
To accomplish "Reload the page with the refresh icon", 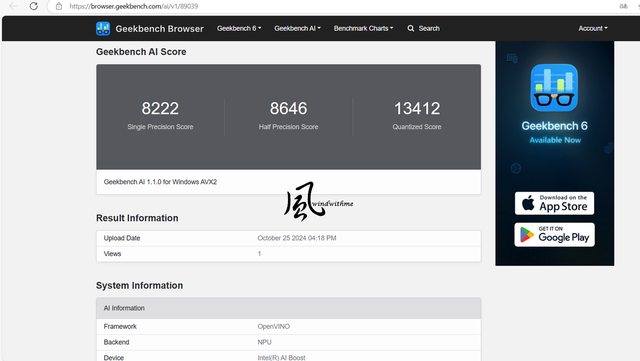I will tap(34, 6).
